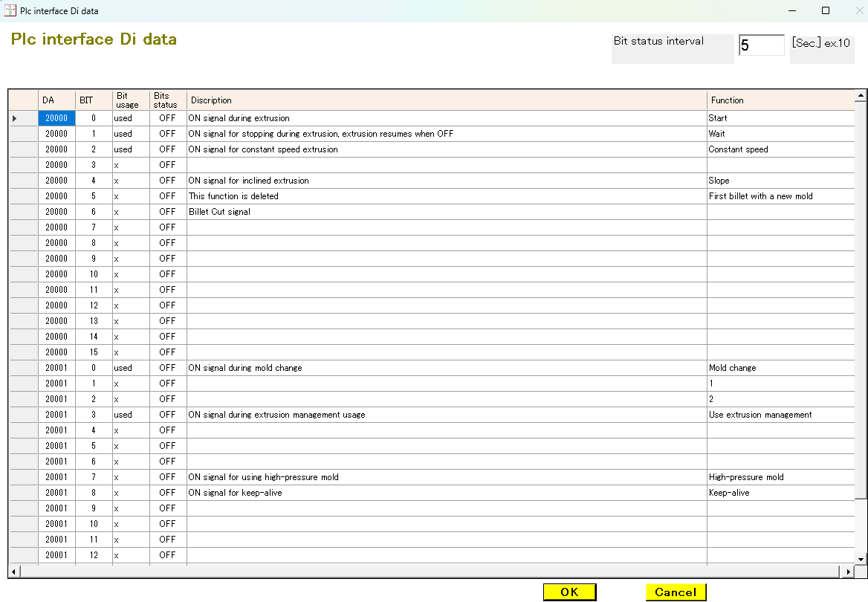
Task: Maximize the Plc interface window
Action: pyautogui.click(x=826, y=10)
